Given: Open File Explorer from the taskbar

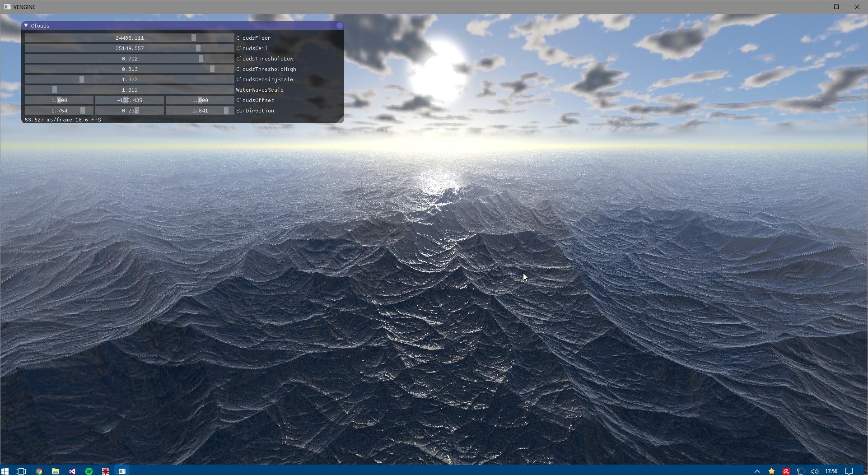Looking at the screenshot, I should point(56,471).
